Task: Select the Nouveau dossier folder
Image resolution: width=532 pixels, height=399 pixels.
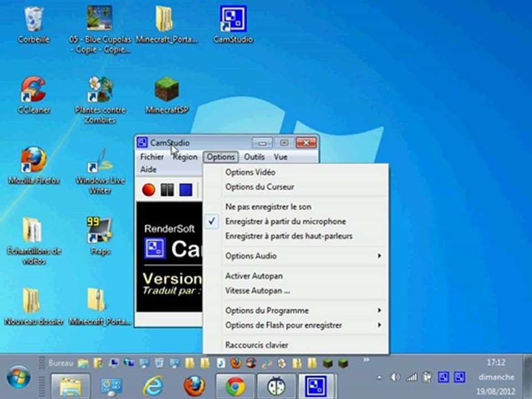Action: click(33, 306)
